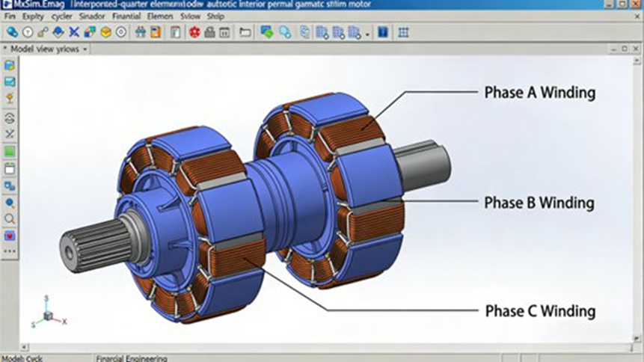Viewport: 644px width, 362px height.
Task: Click the help question mark icon
Action: [28, 32]
